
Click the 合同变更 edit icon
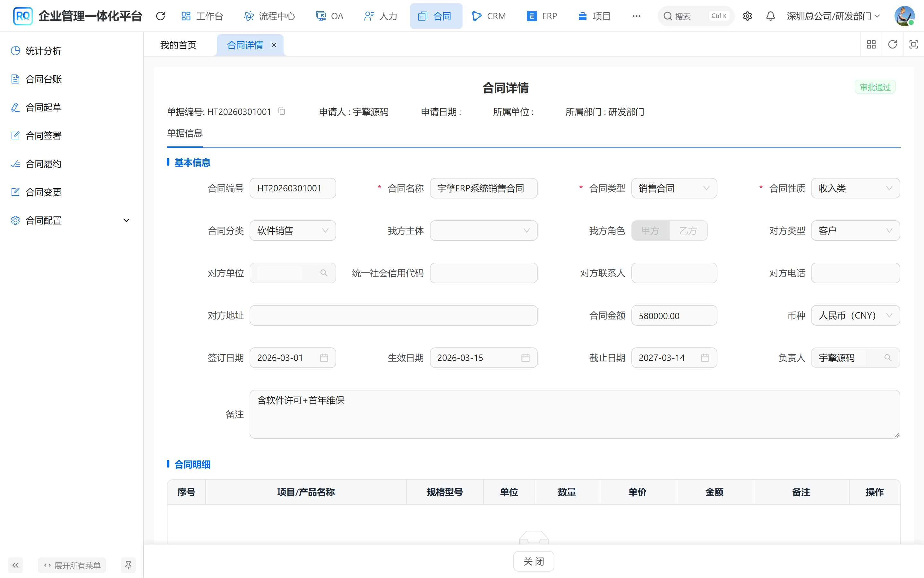point(15,192)
